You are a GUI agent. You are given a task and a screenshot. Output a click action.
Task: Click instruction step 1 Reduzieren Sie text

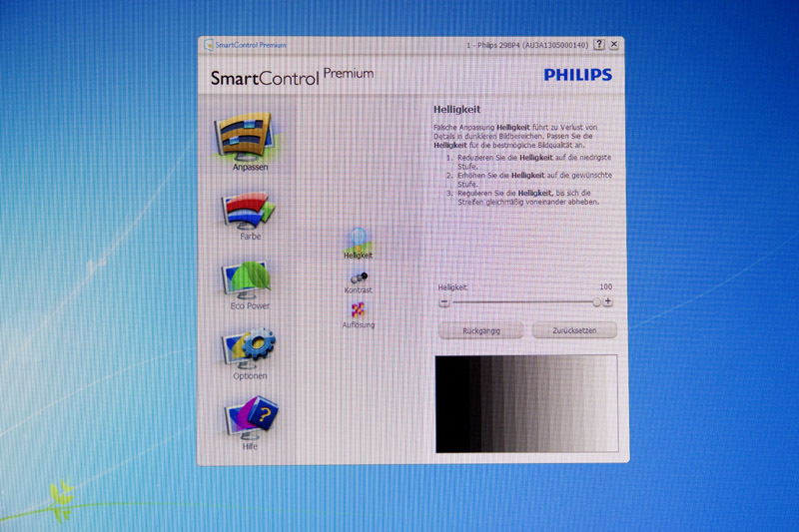[x=534, y=162]
